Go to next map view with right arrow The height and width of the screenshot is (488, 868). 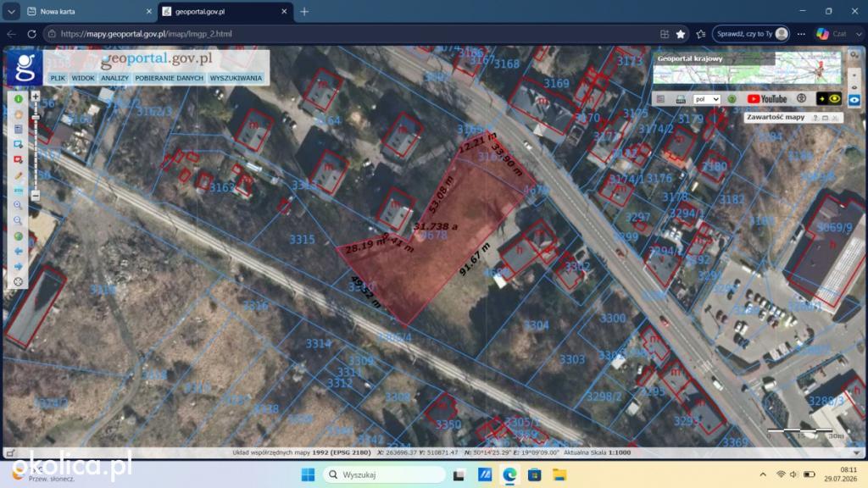pos(19,266)
